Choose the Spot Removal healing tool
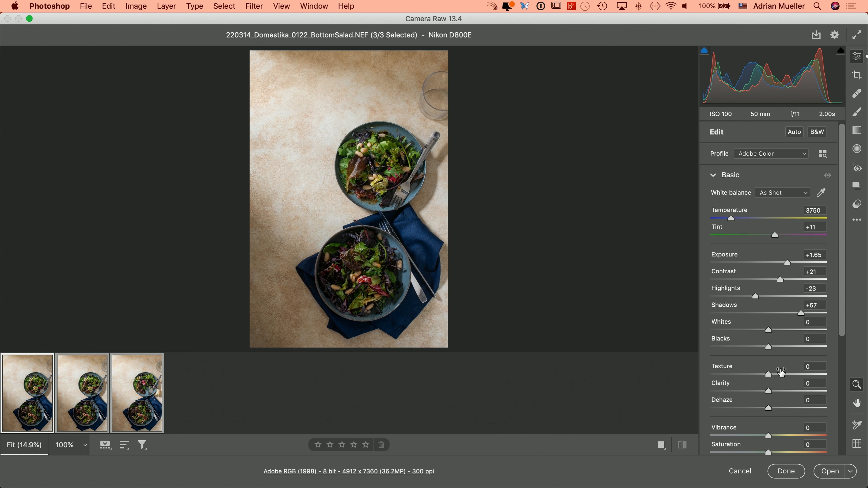 pyautogui.click(x=856, y=93)
